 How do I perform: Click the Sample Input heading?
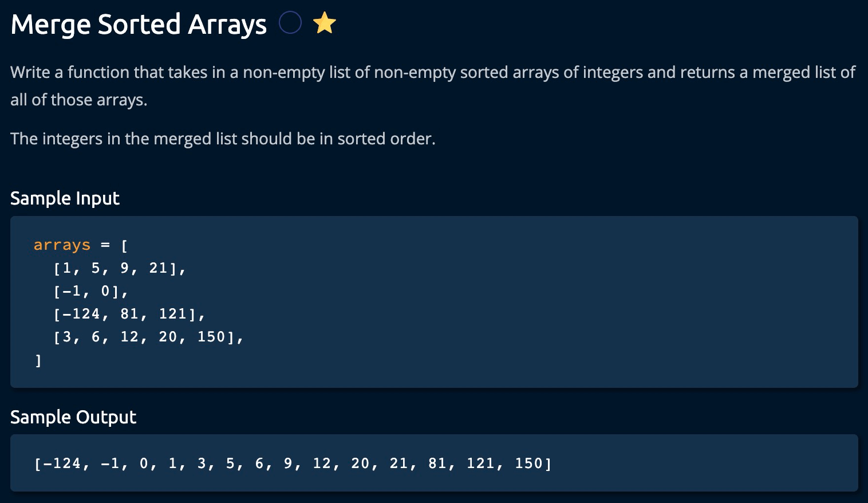tap(65, 198)
